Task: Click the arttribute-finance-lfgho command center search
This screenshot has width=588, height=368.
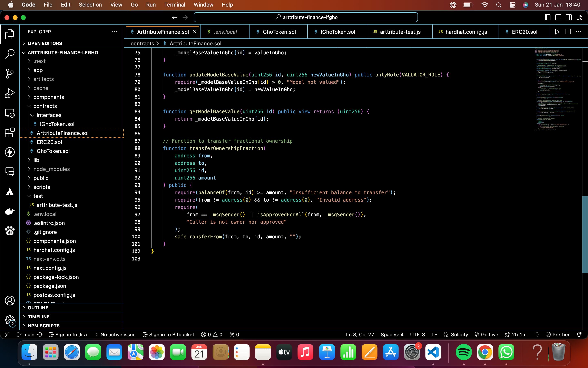Action: click(306, 17)
